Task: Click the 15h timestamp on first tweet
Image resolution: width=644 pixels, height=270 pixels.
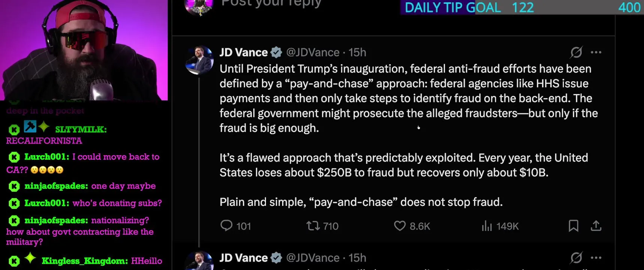Action: click(x=357, y=52)
